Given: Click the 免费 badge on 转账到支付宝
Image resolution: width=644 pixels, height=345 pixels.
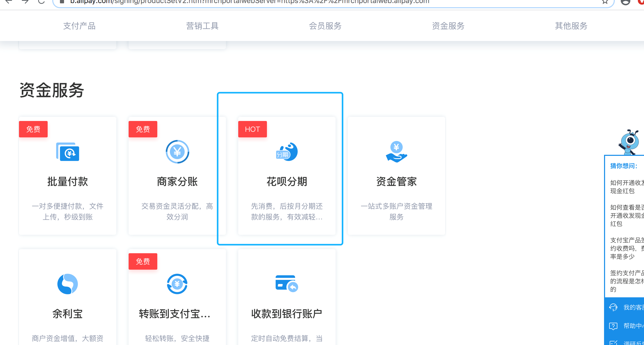Looking at the screenshot, I should 143,261.
